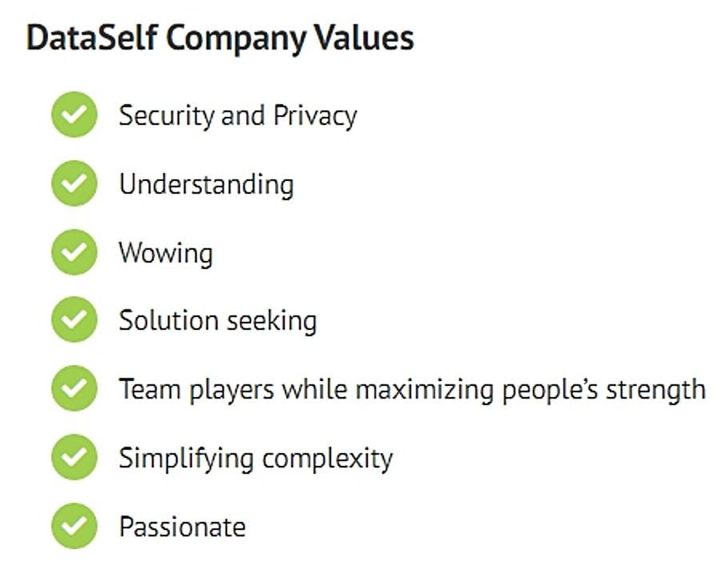This screenshot has height=570, width=728.
Task: Click the Understanding list item text
Action: pos(206,186)
